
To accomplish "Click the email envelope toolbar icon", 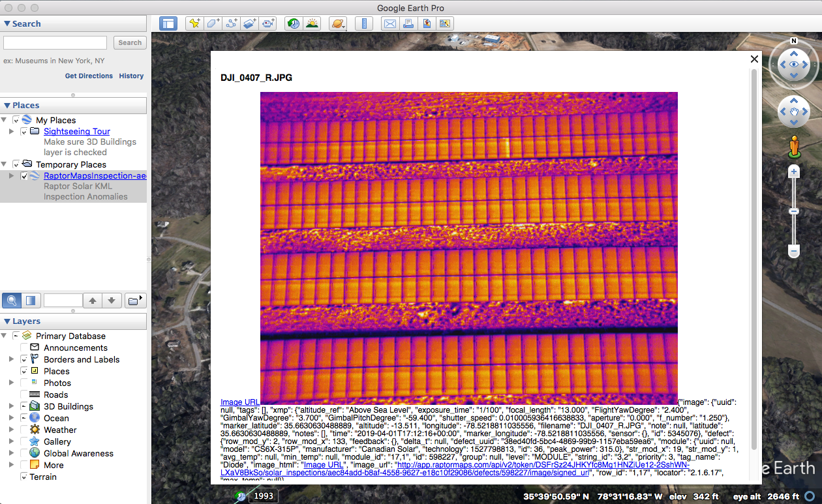I will click(x=390, y=23).
